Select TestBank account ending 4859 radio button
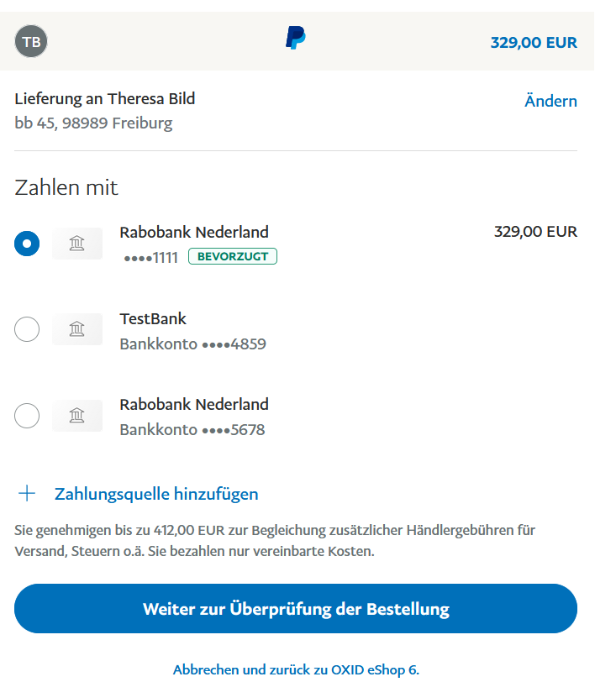The image size is (616, 682). pyautogui.click(x=27, y=329)
